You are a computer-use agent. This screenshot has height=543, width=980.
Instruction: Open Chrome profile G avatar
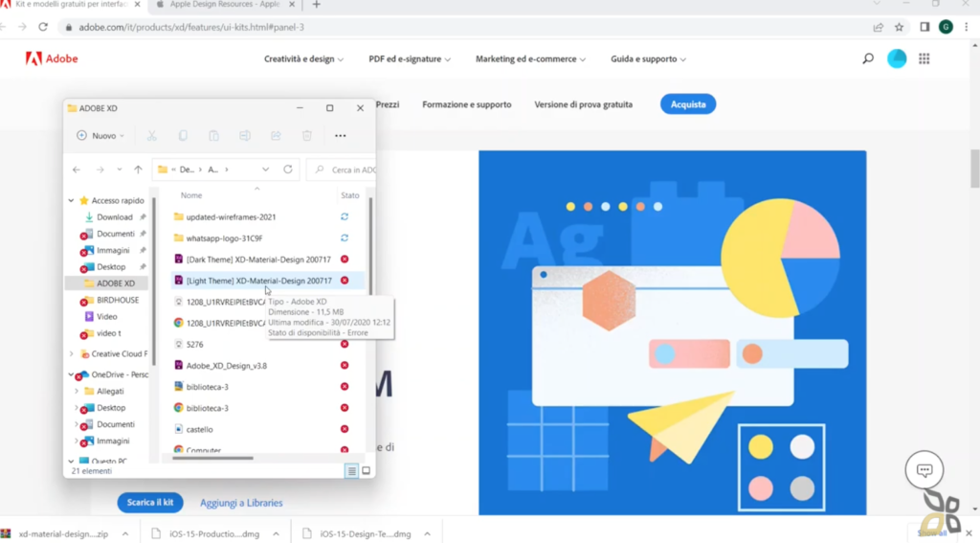(x=946, y=27)
